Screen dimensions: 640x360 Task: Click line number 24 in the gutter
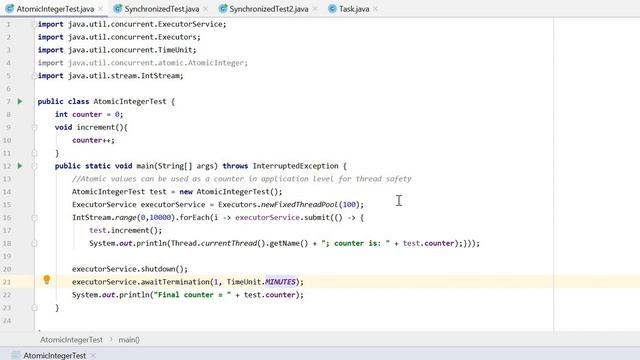(x=7, y=320)
